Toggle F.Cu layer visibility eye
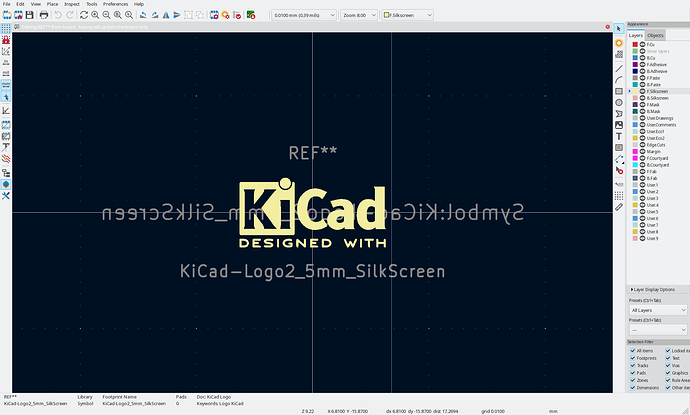690x415 pixels. coord(642,44)
